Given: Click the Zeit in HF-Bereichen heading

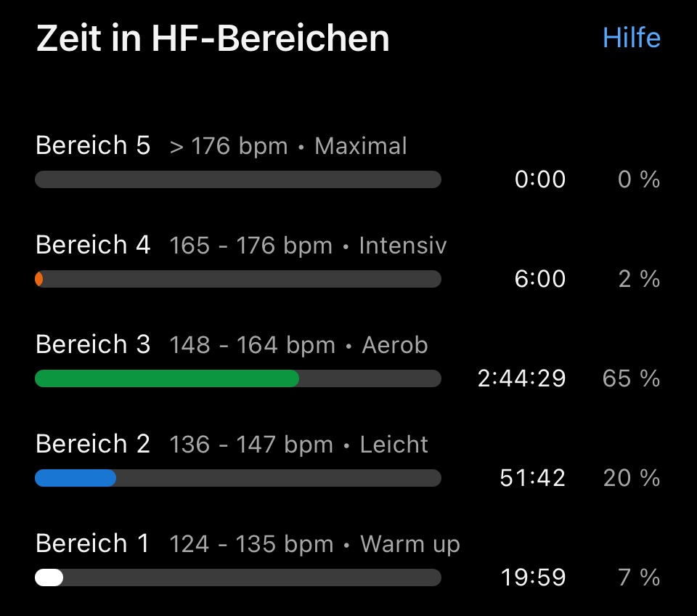Looking at the screenshot, I should tap(213, 38).
